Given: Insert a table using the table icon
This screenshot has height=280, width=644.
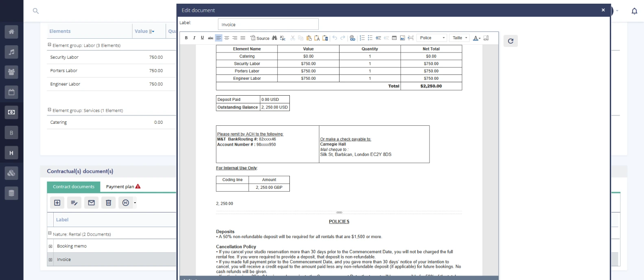Looking at the screenshot, I should tap(394, 38).
